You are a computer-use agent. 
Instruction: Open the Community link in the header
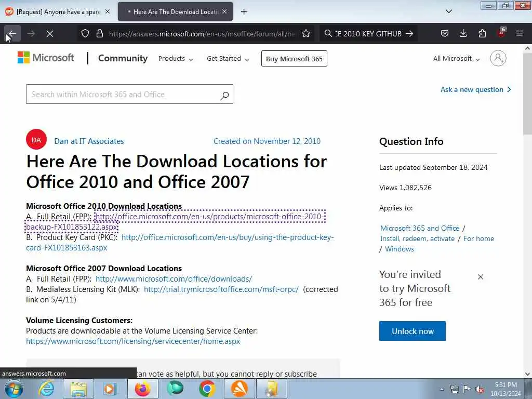pyautogui.click(x=123, y=58)
